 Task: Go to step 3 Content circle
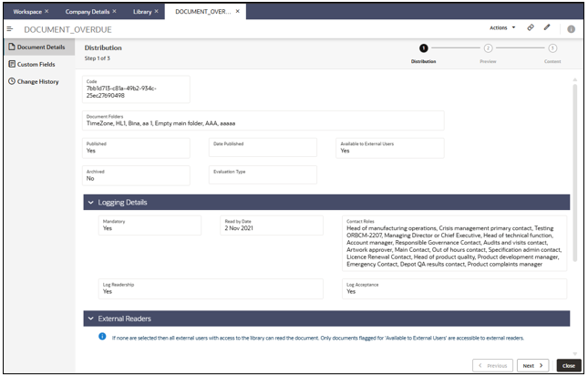[552, 48]
